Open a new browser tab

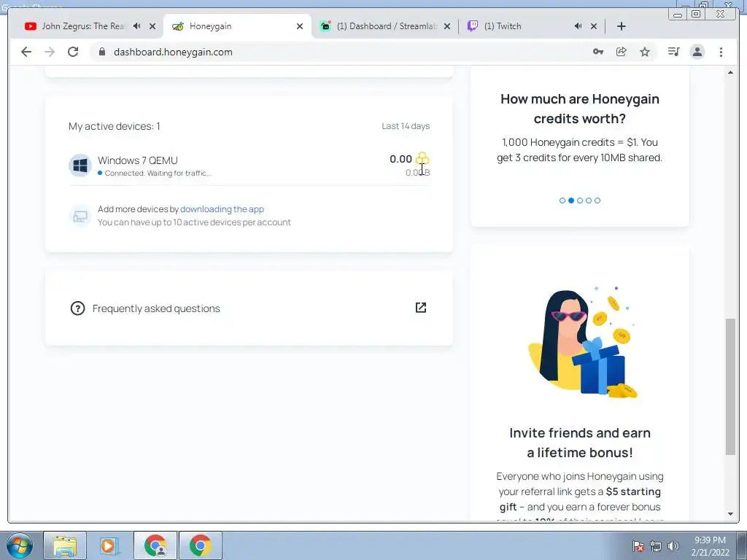pyautogui.click(x=622, y=26)
